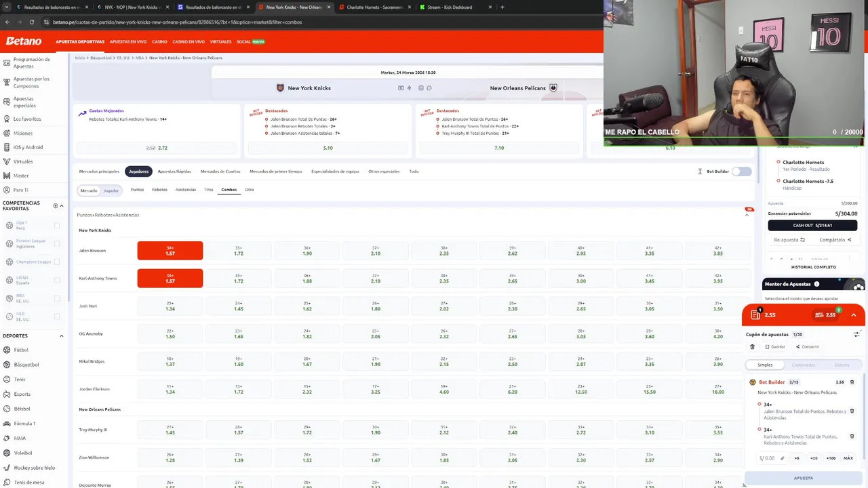Screen dimensions: 868x488
Task: Click Fútbol sport icon in sidebar
Action: point(7,350)
